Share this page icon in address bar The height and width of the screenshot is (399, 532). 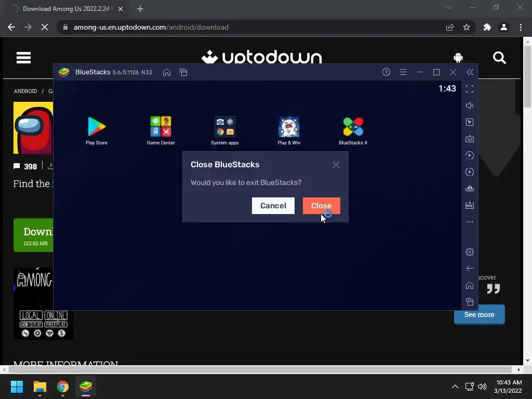pos(450,27)
